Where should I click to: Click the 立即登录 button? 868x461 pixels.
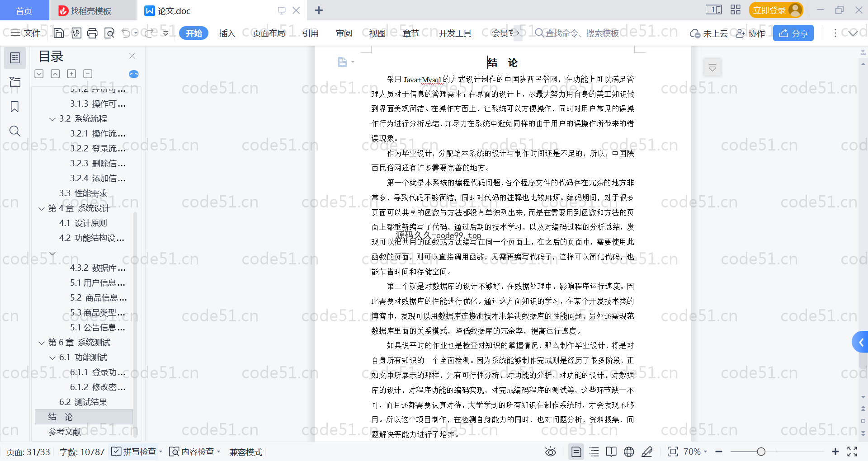pos(776,10)
